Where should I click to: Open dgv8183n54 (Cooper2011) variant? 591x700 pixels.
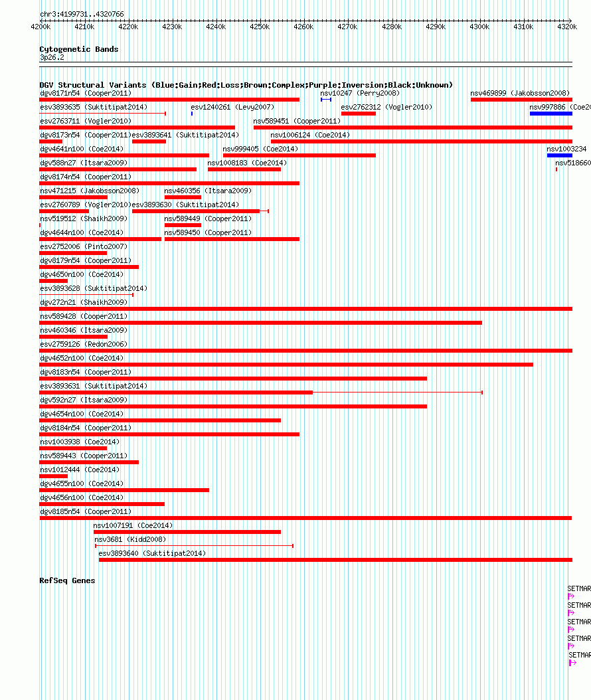pyautogui.click(x=86, y=372)
